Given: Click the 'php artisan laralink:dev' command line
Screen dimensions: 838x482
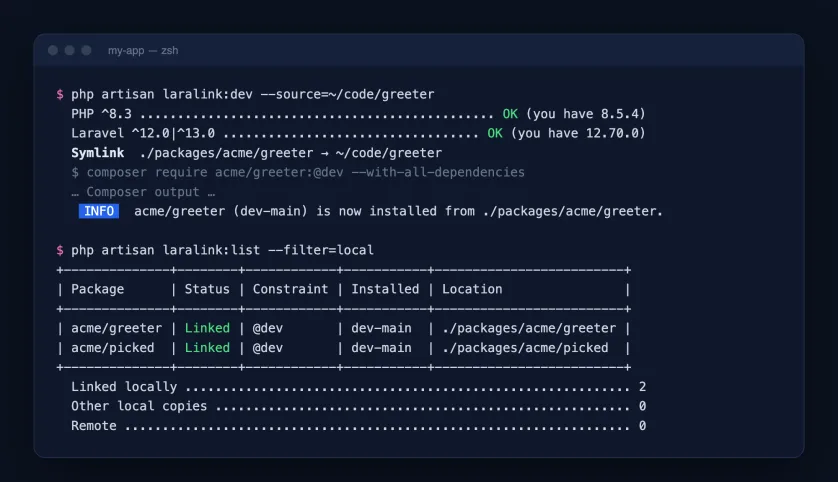Looking at the screenshot, I should (253, 94).
